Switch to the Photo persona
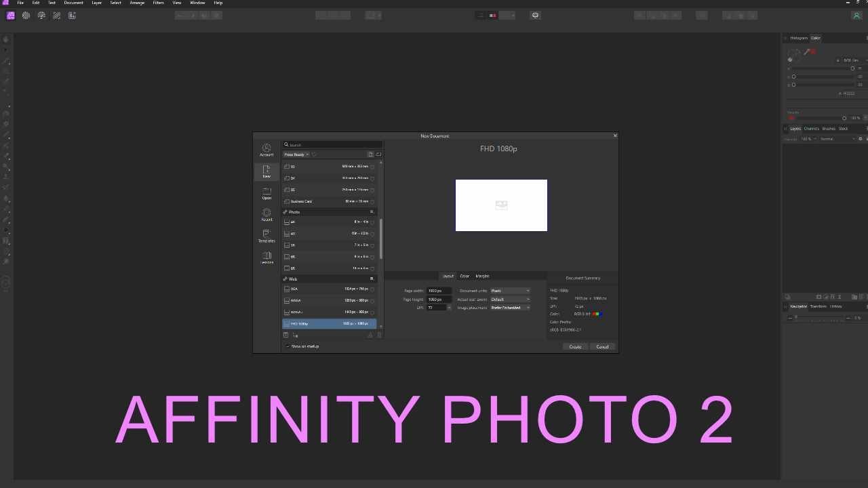The width and height of the screenshot is (868, 488). (11, 16)
